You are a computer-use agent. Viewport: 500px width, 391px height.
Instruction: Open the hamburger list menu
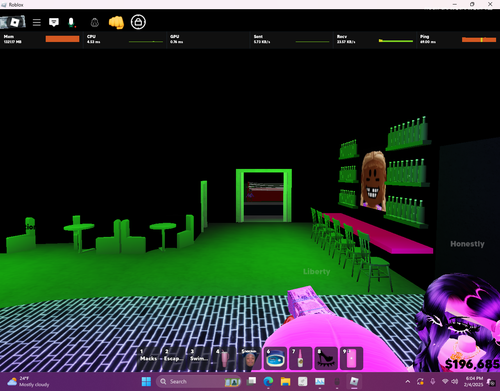pos(37,22)
